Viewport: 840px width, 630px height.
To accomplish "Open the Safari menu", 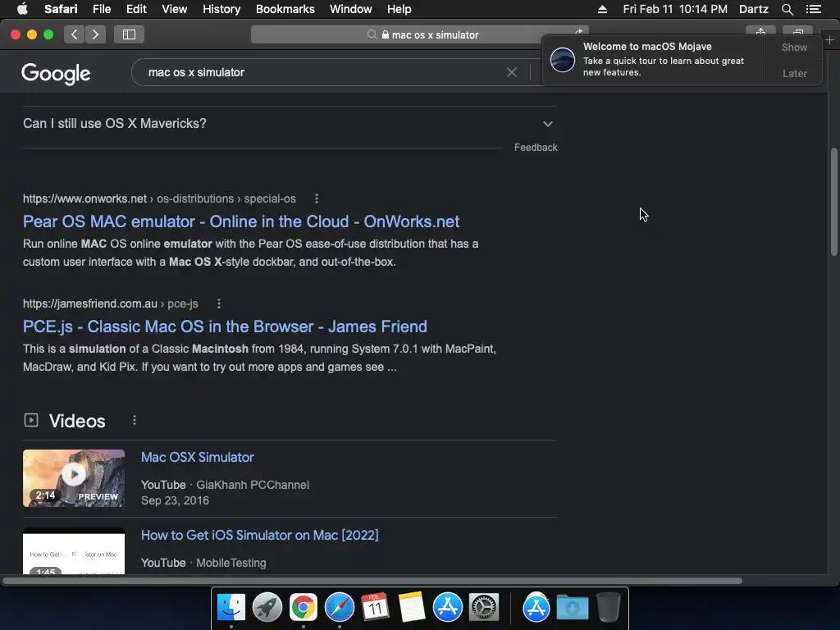I will pos(61,9).
